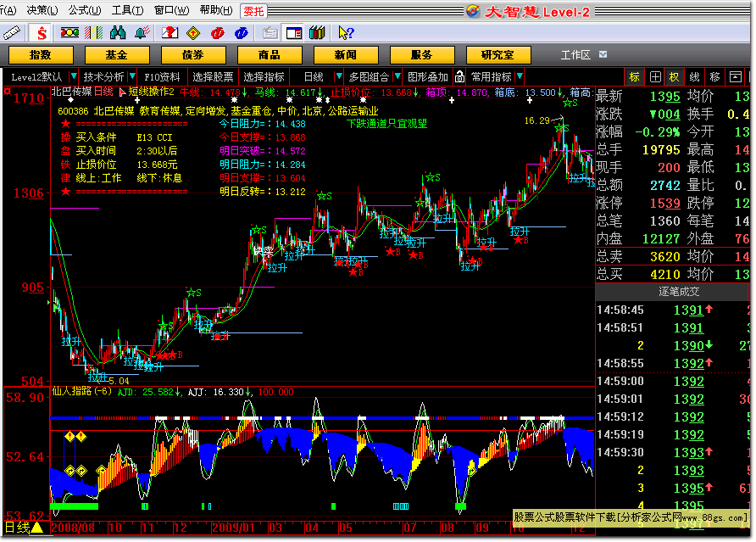Click the grayed clipboard toolbar icon
The height and width of the screenshot is (542, 756).
click(x=270, y=33)
